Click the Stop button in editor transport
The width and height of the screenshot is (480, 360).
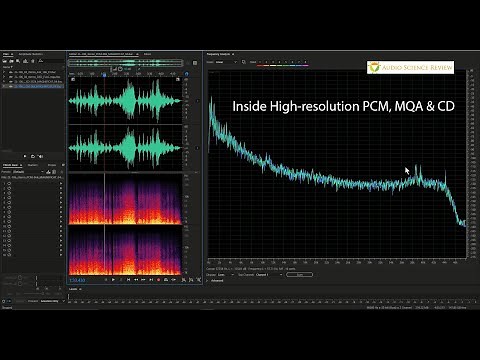[x=106, y=280]
